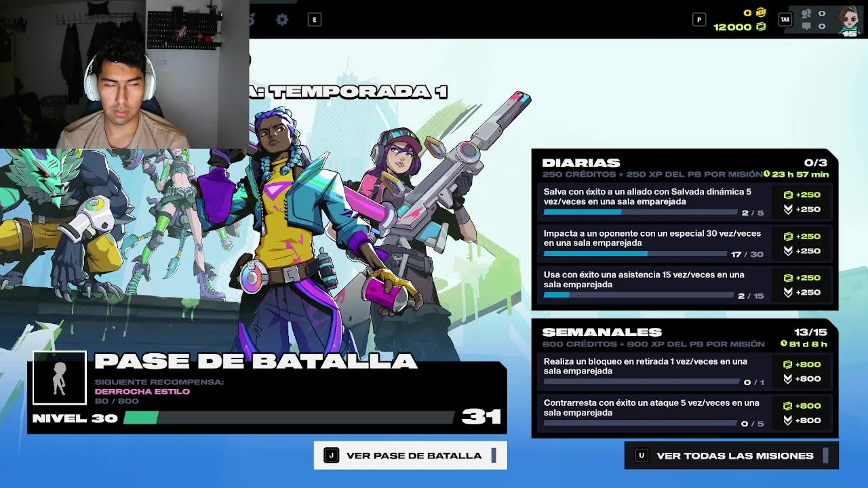This screenshot has width=868, height=488.
Task: Open the chat messages icon
Action: [x=806, y=26]
